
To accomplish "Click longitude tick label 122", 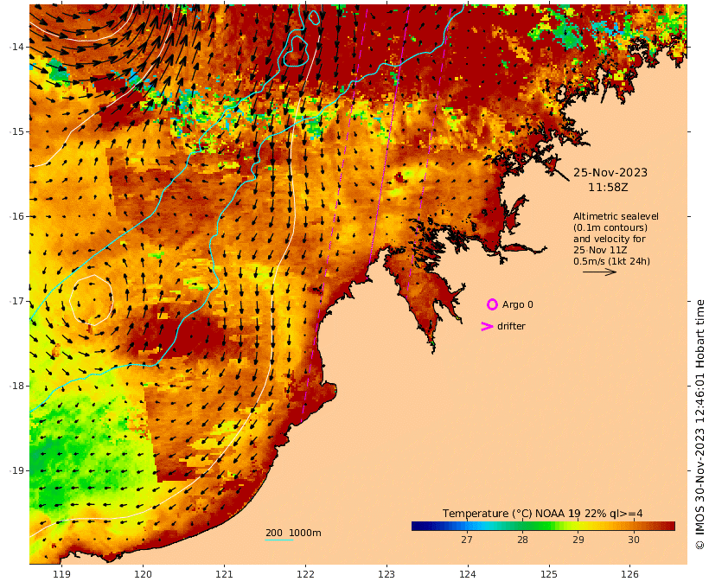I will coord(305,574).
